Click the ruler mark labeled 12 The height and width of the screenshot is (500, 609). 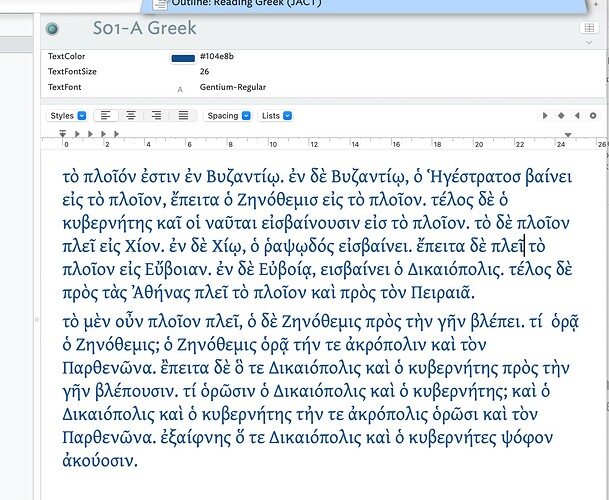(x=314, y=145)
